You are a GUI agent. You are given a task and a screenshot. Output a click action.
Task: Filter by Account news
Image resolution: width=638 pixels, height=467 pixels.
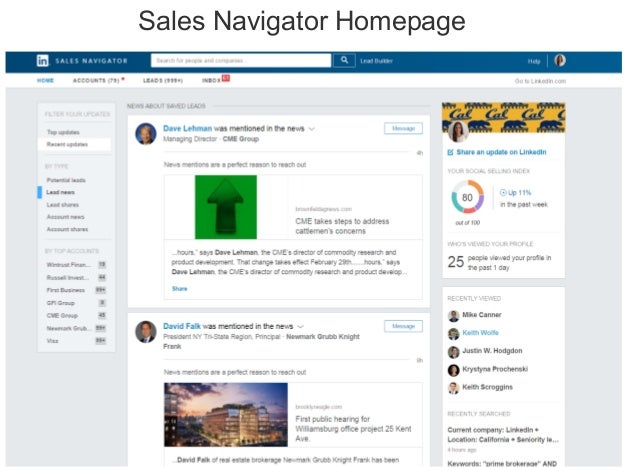point(66,217)
